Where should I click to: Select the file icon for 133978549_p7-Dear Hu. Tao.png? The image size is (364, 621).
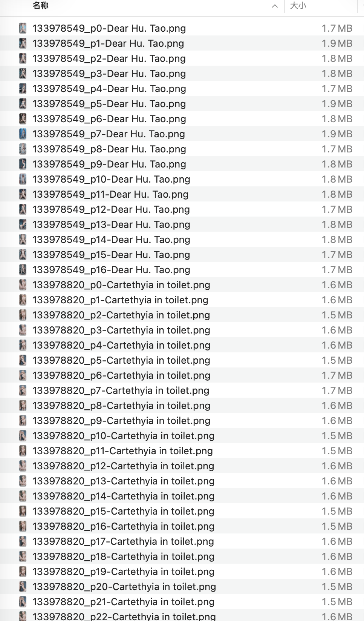(23, 134)
